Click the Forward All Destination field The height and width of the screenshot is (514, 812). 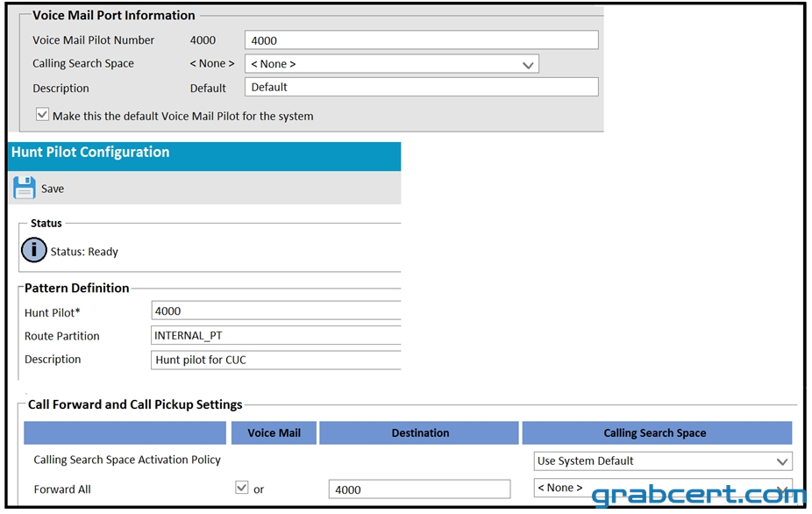coord(419,489)
